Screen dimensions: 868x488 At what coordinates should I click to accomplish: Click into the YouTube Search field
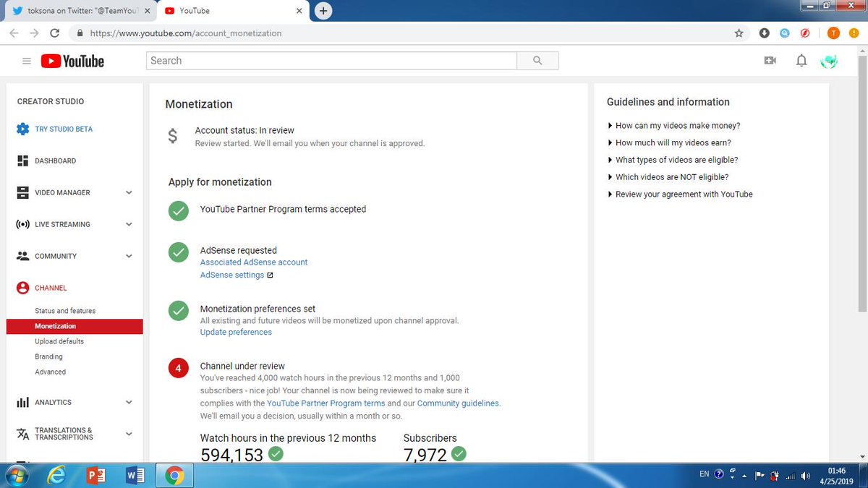point(331,61)
